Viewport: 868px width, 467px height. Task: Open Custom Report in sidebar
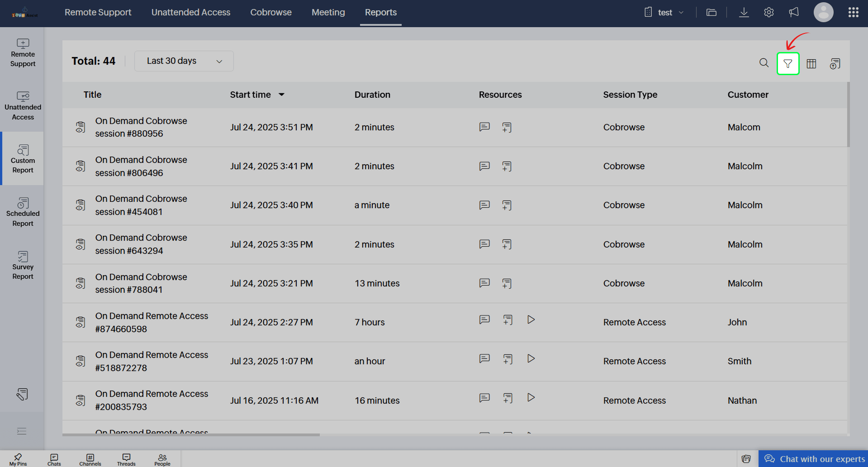(23, 158)
